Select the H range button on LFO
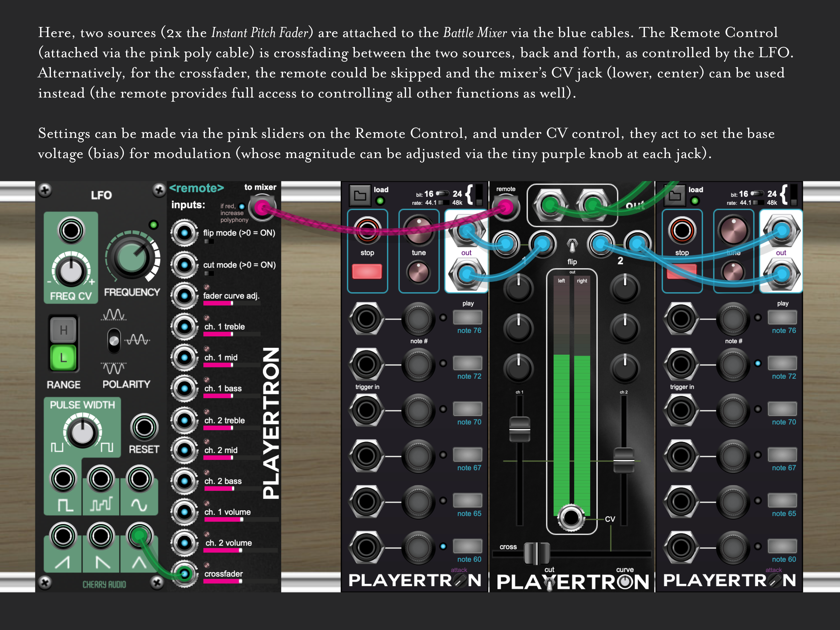Viewport: 840px width, 630px height. 64,330
